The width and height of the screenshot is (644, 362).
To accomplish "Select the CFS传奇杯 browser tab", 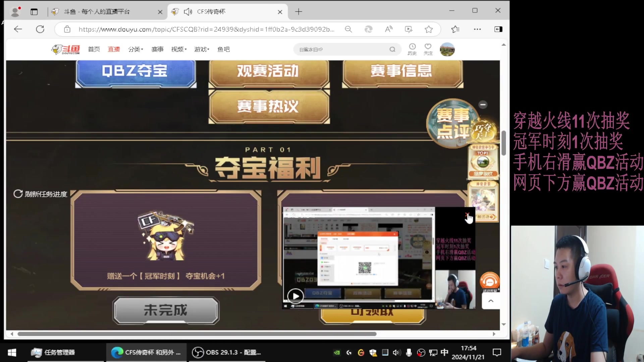I will pyautogui.click(x=228, y=12).
